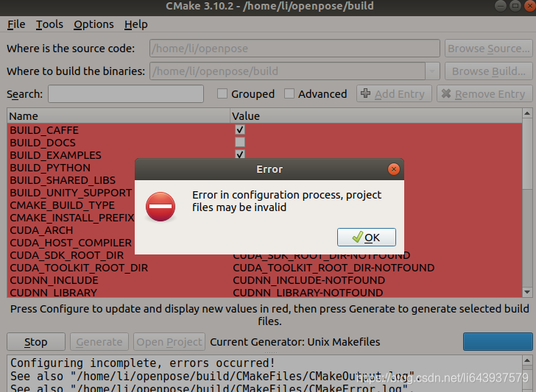Image resolution: width=536 pixels, height=392 pixels.
Task: Toggle the Grouped checkbox
Action: (222, 93)
